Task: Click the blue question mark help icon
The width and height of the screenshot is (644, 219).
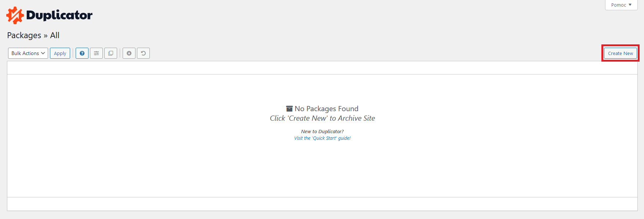Action: [82, 53]
